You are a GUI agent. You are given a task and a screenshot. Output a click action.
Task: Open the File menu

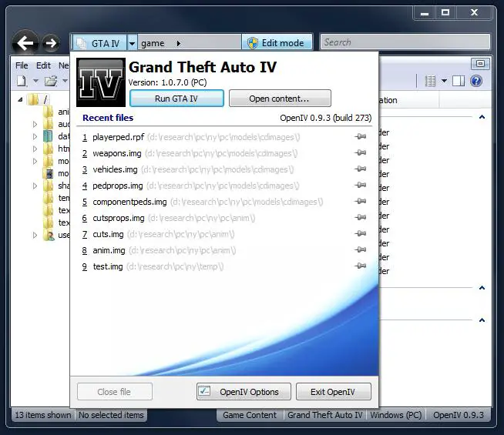tap(22, 65)
